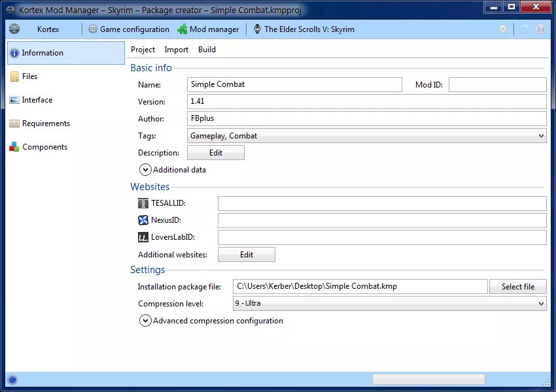556x392 pixels.
Task: Click the Author field showing FBplus
Action: 367,119
